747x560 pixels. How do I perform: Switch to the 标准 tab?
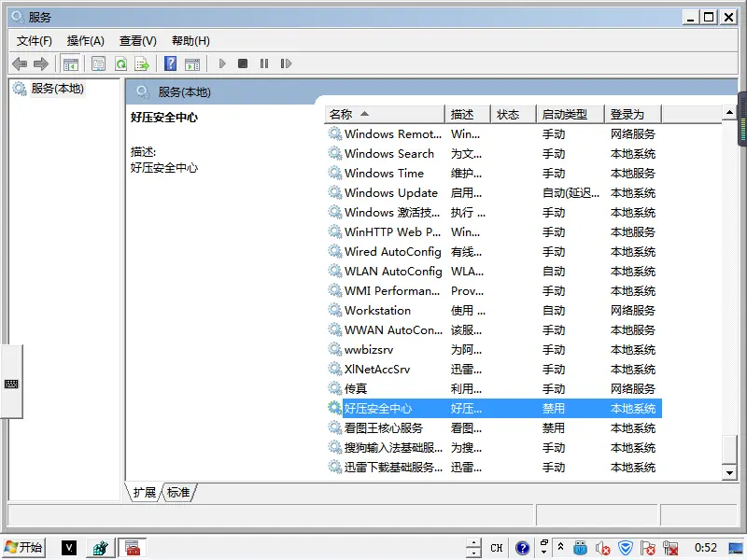tap(178, 493)
